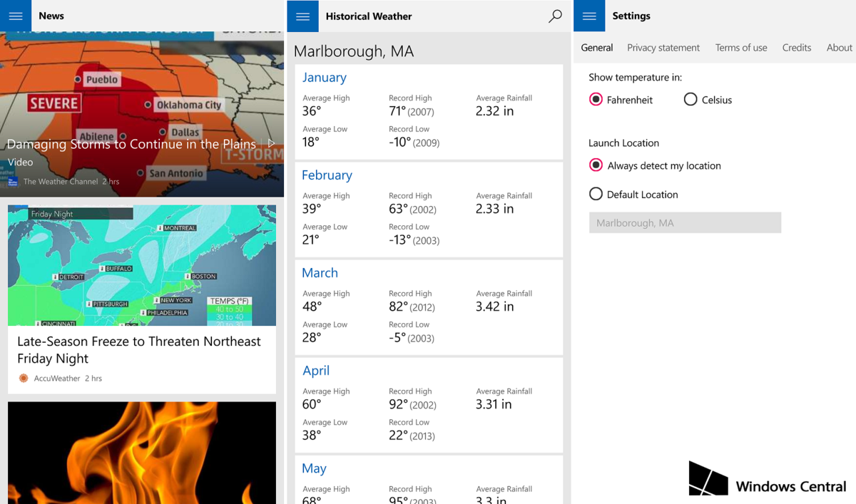856x504 pixels.
Task: Select the Celsius radio button
Action: (690, 100)
